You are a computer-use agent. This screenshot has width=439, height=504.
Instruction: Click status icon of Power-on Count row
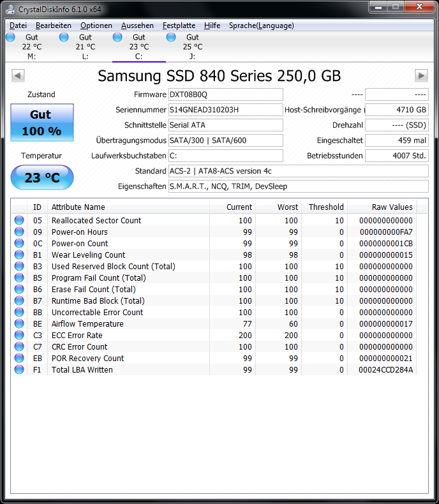tap(19, 243)
